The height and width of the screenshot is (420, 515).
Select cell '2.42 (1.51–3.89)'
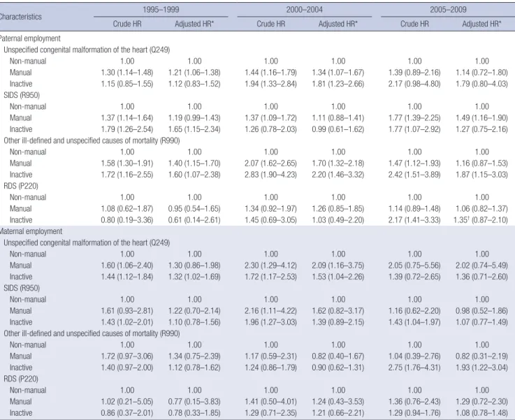click(414, 175)
